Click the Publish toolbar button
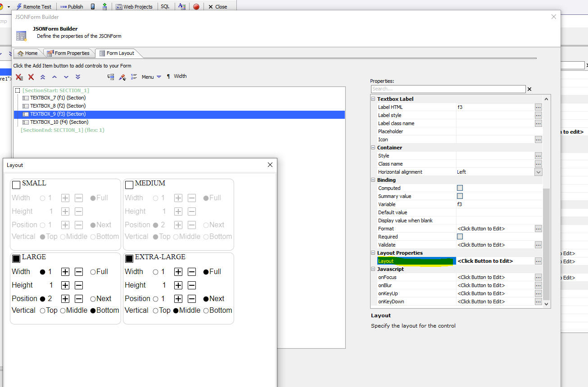The image size is (588, 387). click(x=72, y=7)
